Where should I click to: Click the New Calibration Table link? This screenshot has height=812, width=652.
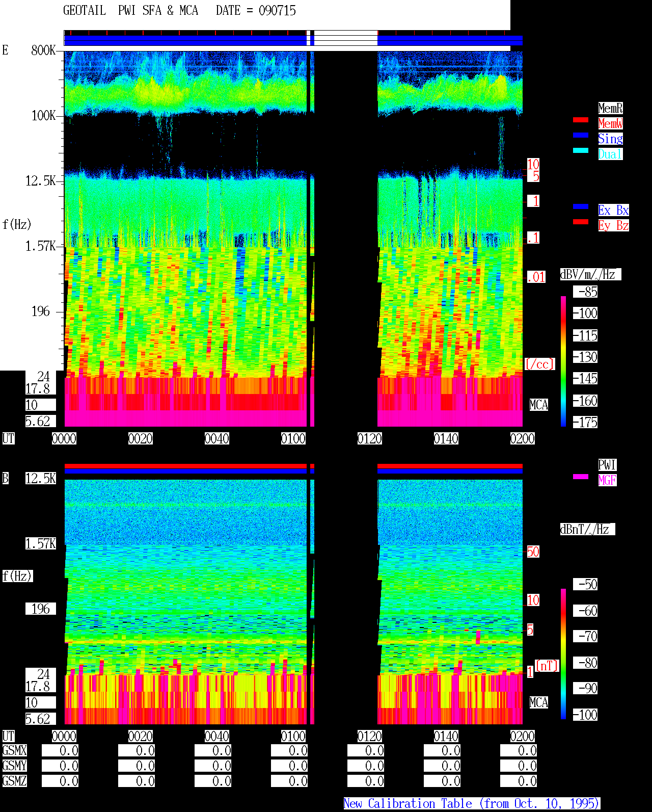point(472,804)
